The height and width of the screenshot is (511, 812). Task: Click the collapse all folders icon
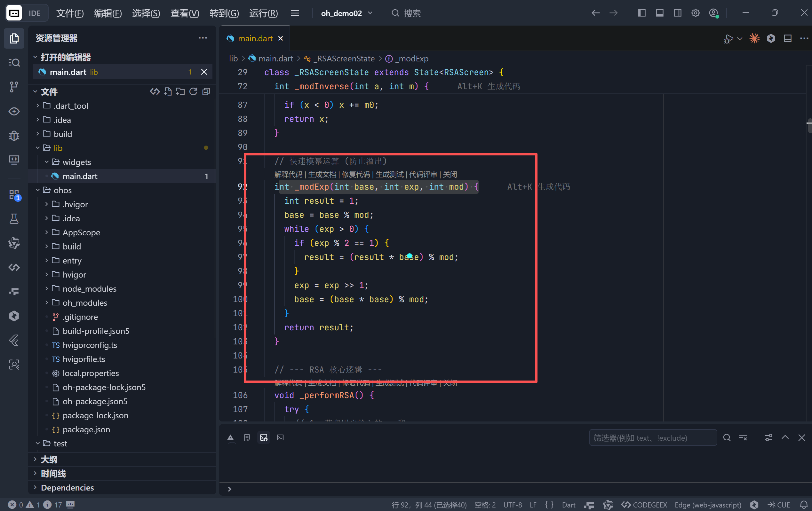[206, 91]
